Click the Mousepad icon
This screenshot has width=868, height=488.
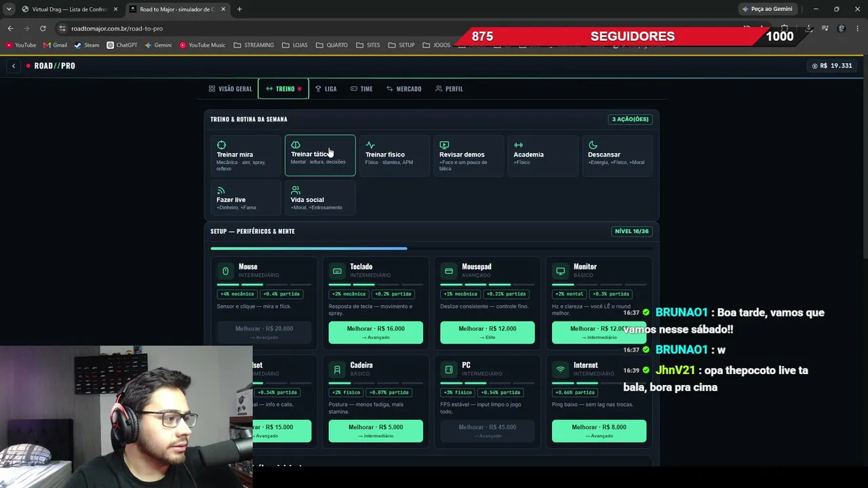(x=449, y=271)
